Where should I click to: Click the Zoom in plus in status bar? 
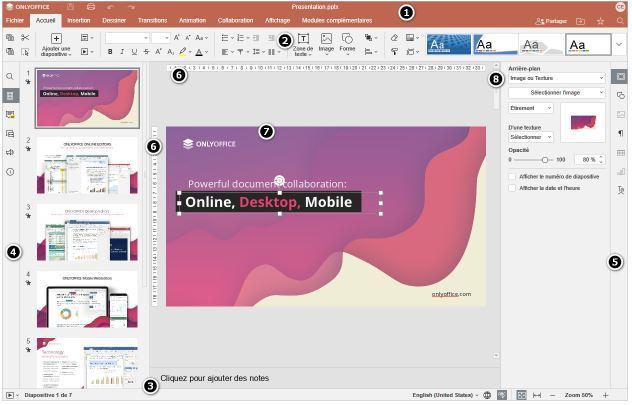605,395
